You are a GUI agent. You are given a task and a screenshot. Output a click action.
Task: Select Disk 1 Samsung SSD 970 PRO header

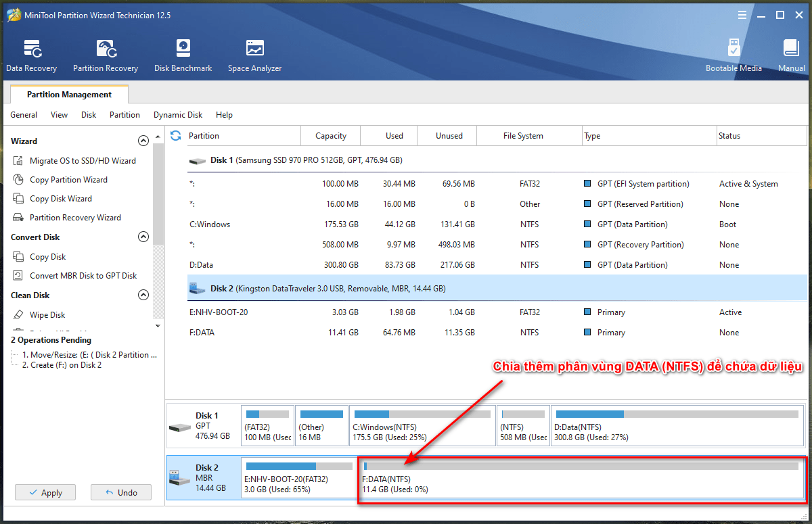pyautogui.click(x=497, y=160)
